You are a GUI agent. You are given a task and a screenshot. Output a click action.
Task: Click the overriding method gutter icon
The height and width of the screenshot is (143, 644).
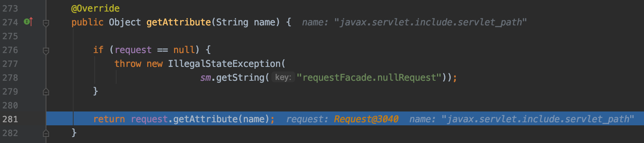pos(28,22)
